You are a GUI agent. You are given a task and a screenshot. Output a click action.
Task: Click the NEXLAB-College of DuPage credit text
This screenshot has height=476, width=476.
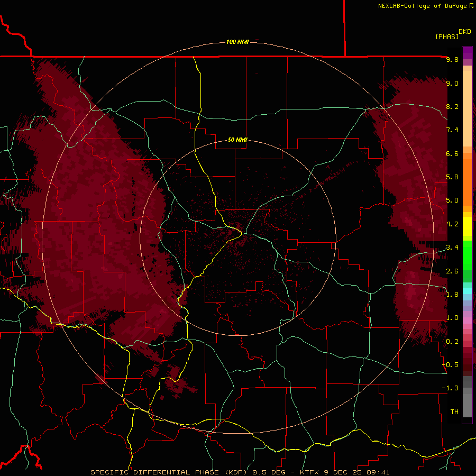point(423,6)
